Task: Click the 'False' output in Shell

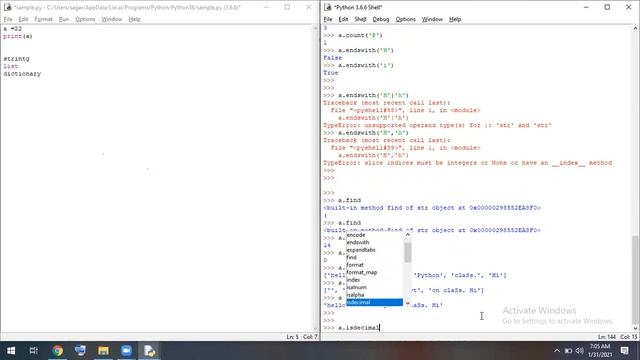Action: 333,58
